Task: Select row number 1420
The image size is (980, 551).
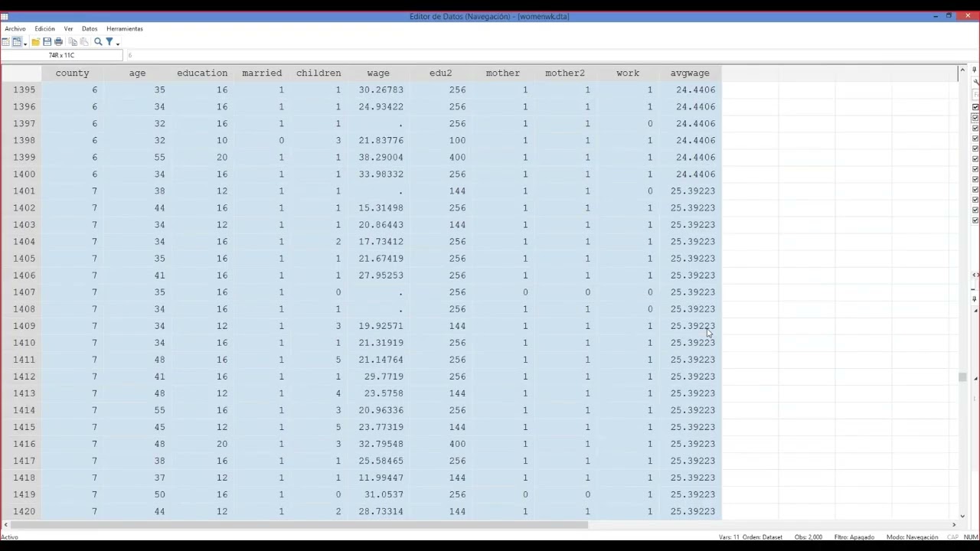Action: pos(24,511)
